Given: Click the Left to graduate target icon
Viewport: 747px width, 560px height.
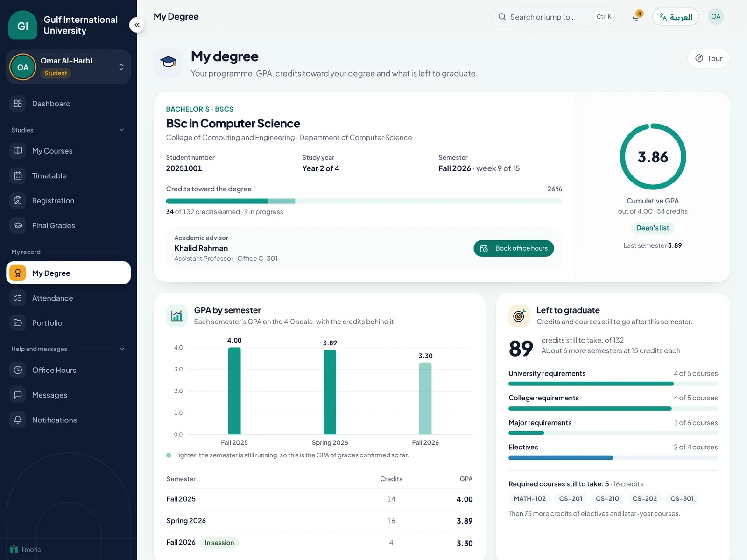Looking at the screenshot, I should tap(519, 315).
